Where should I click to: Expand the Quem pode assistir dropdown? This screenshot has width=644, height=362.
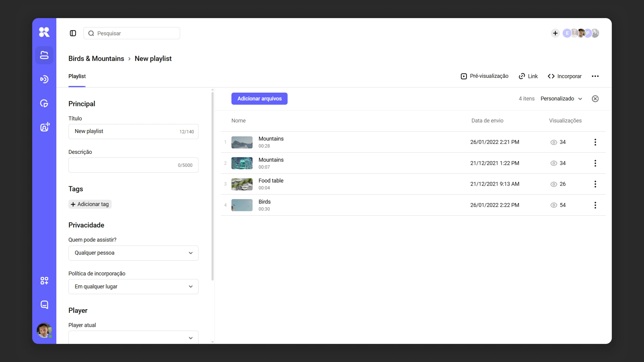pos(133,253)
